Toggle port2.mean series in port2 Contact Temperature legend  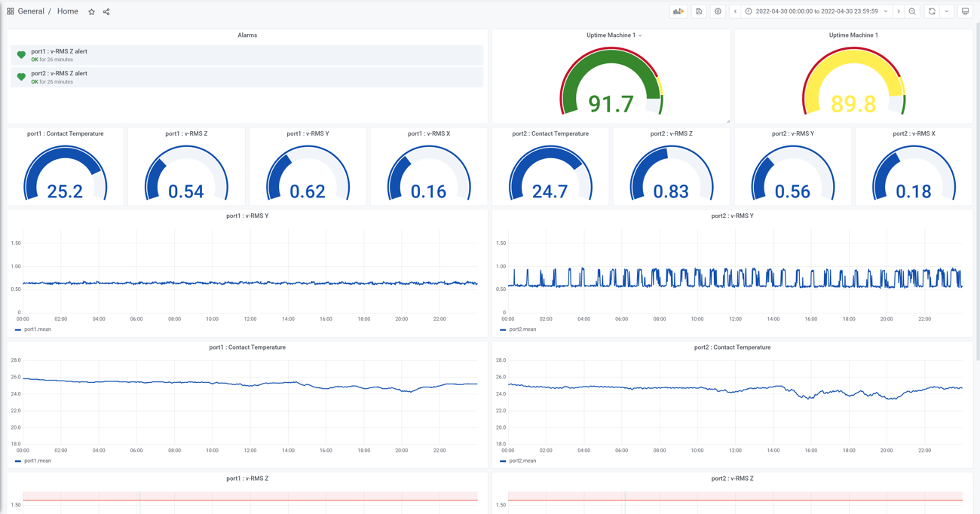tap(522, 460)
